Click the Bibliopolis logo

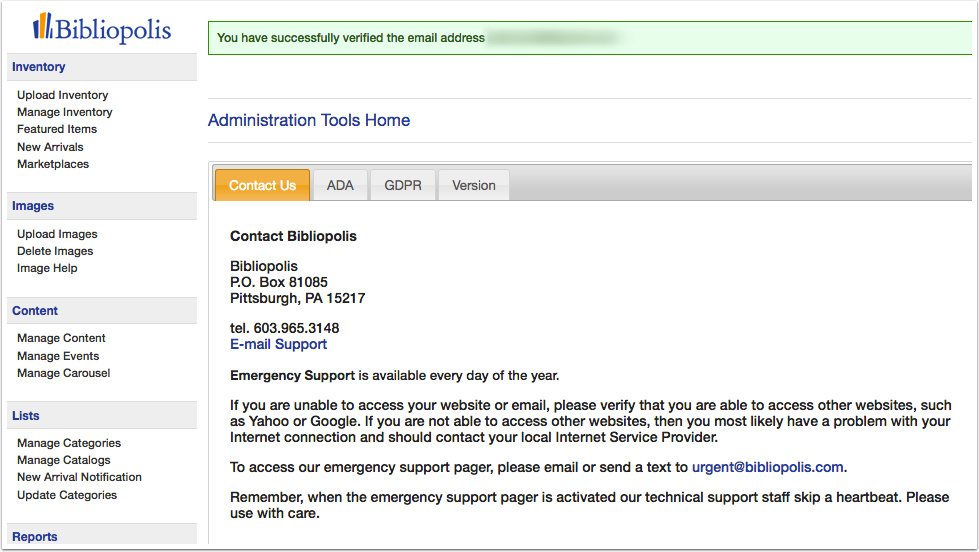(x=102, y=29)
